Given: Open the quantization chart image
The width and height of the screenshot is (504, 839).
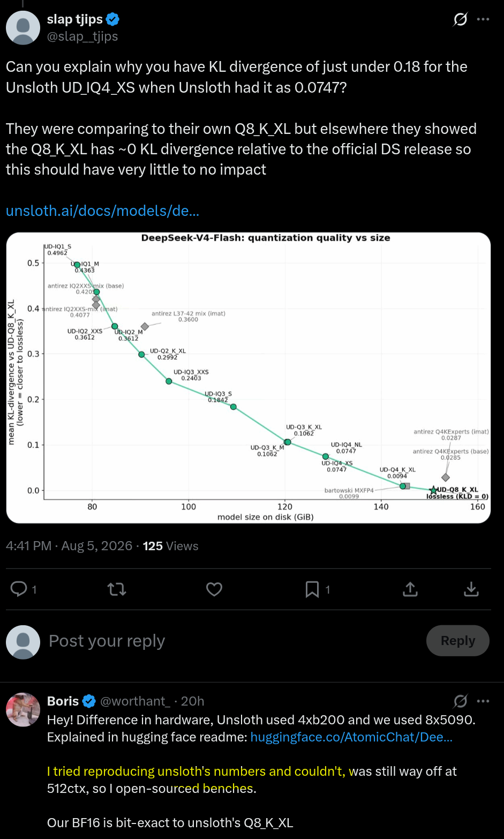Looking at the screenshot, I should coord(249,378).
